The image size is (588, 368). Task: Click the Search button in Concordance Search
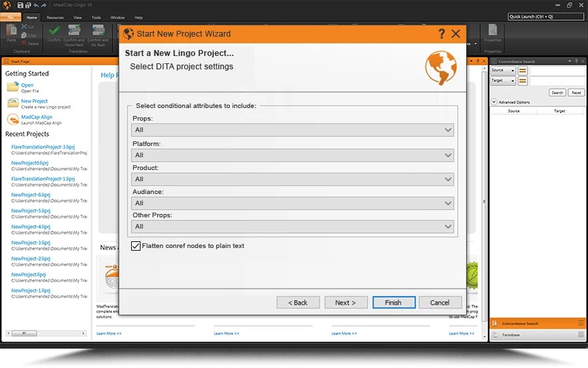557,93
